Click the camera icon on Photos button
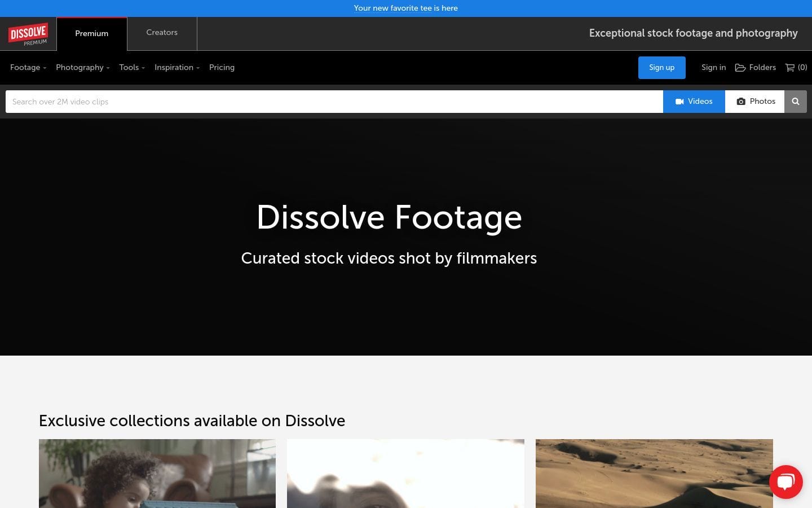The width and height of the screenshot is (812, 508). pyautogui.click(x=741, y=101)
